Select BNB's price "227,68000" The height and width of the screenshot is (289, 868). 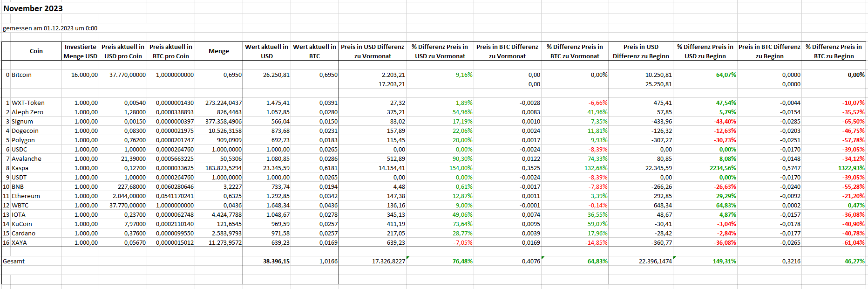[x=131, y=186]
